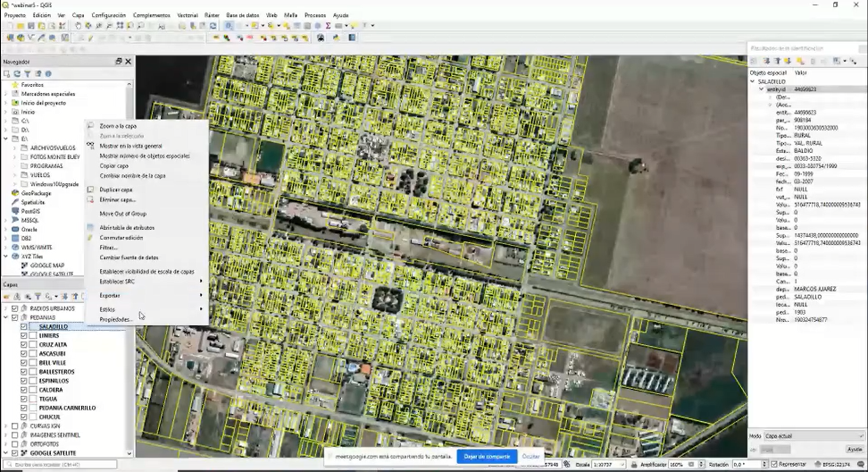Open the Statistical Summary sigma icon
Screen dimensions: 868x472
tap(329, 26)
